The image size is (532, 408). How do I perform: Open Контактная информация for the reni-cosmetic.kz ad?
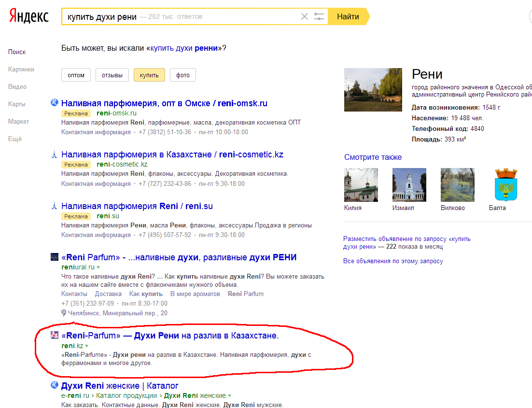pos(96,183)
